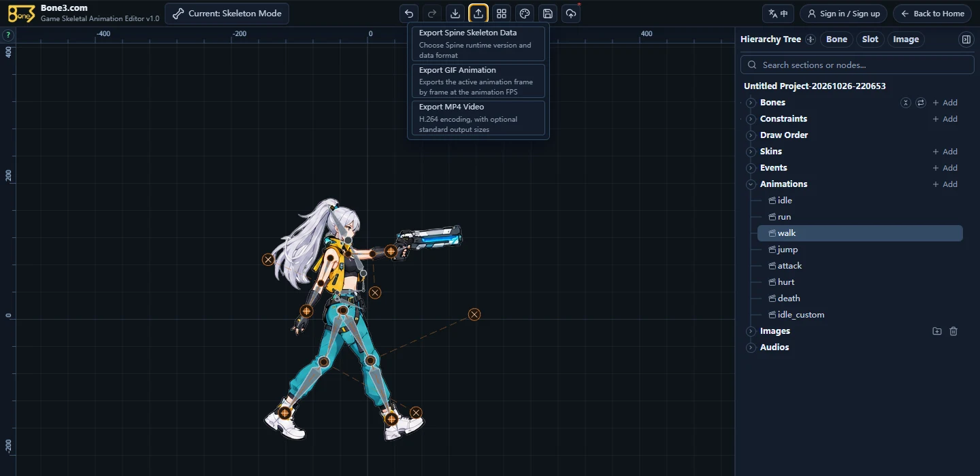Click the Untitled Project-20261026-220653 title
The width and height of the screenshot is (980, 476).
(815, 86)
